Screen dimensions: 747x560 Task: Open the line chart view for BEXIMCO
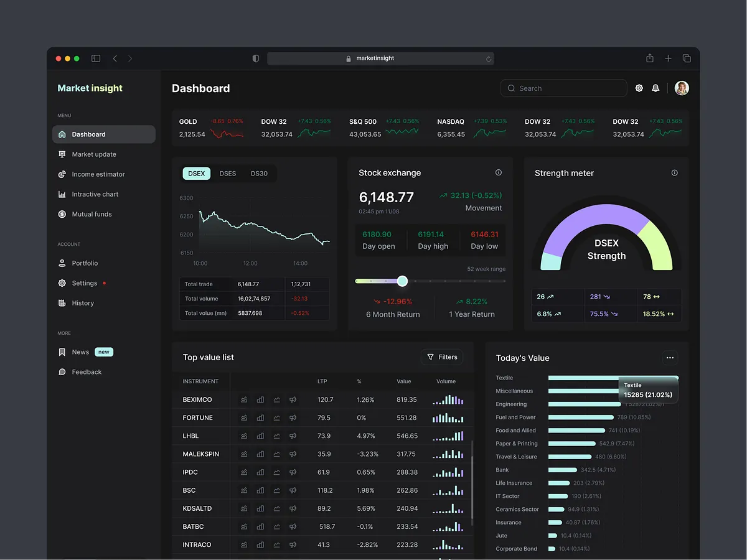(276, 400)
